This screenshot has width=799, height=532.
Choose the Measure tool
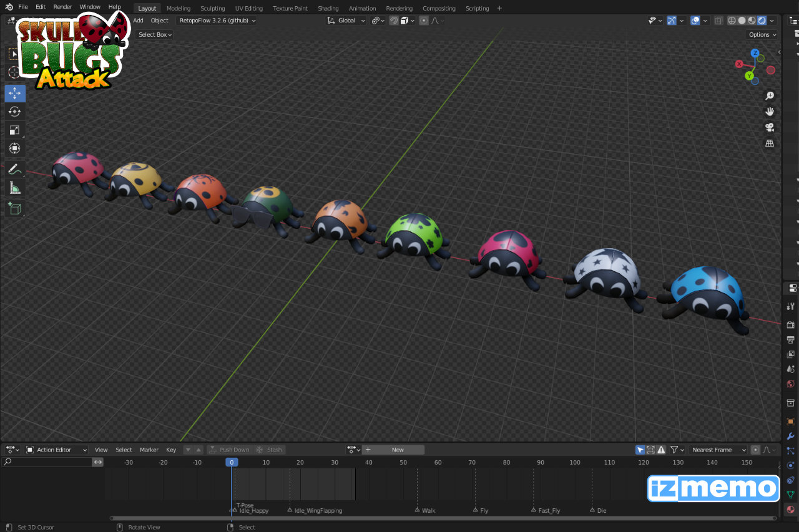(x=15, y=188)
